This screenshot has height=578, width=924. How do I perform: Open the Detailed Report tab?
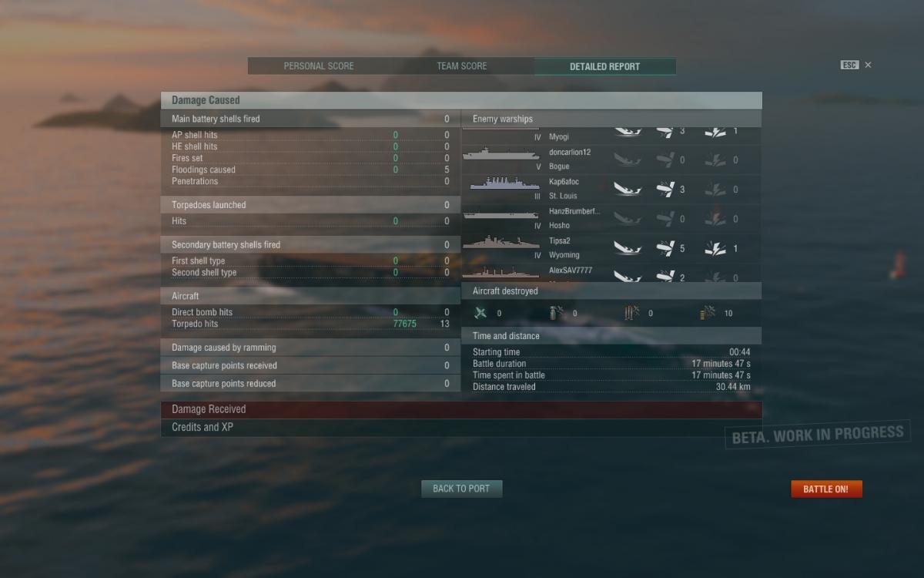click(x=604, y=66)
